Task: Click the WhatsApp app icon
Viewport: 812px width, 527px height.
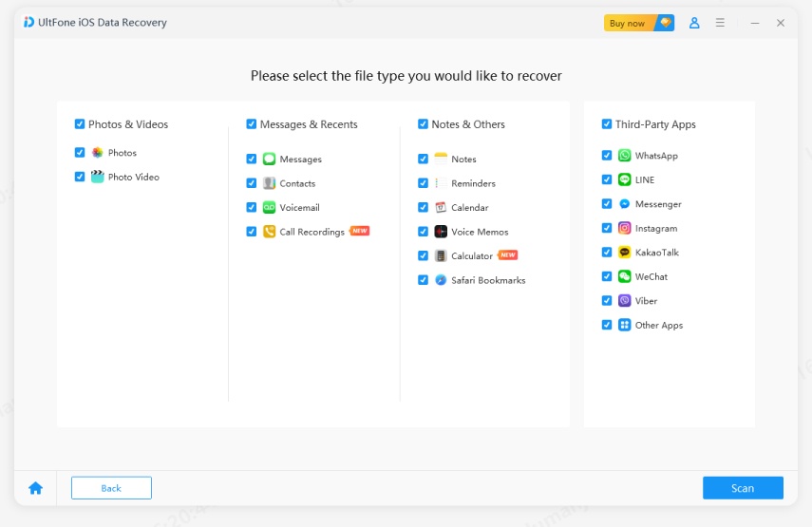Action: [624, 156]
